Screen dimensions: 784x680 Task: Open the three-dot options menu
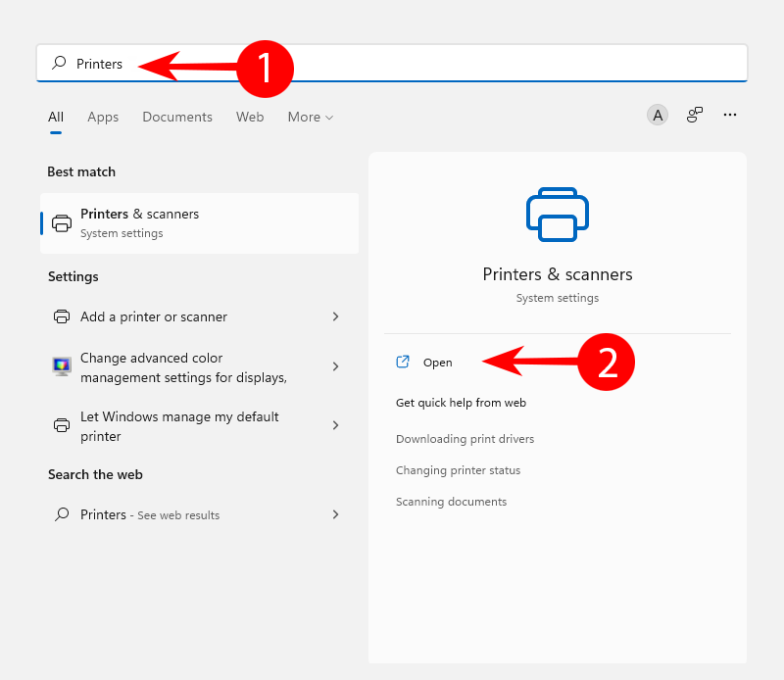coord(730,115)
